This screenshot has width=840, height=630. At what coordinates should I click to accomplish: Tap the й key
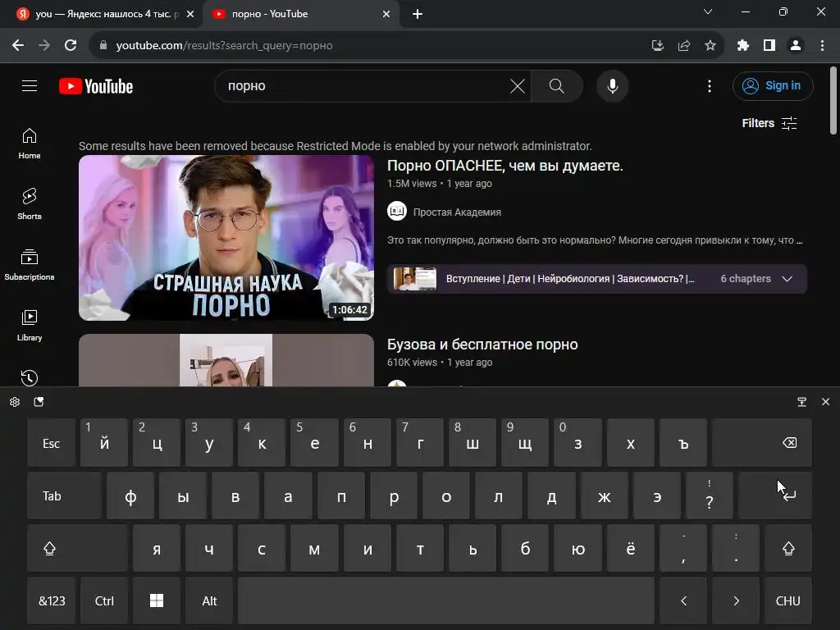pyautogui.click(x=104, y=443)
